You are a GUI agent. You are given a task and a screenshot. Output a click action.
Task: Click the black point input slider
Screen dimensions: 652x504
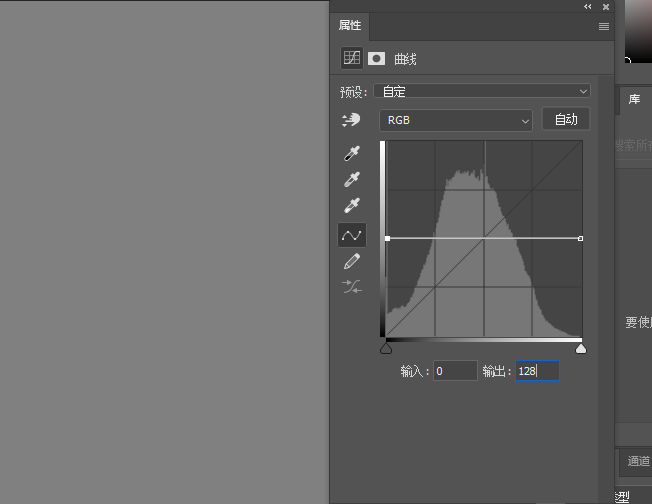click(x=386, y=348)
